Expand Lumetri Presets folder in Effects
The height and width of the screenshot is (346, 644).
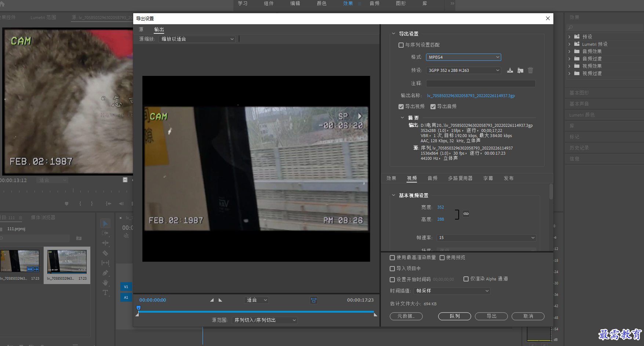tap(570, 44)
